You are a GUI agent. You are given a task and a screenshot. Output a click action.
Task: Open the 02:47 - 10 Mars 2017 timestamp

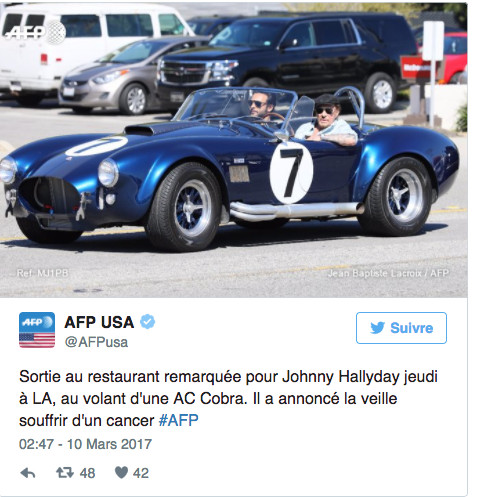[x=85, y=444]
